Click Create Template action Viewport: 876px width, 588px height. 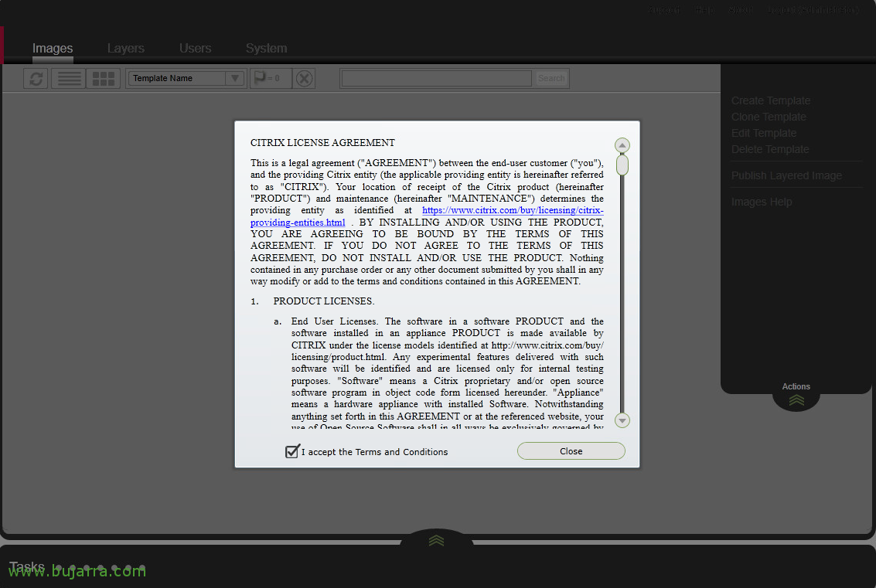click(x=770, y=100)
